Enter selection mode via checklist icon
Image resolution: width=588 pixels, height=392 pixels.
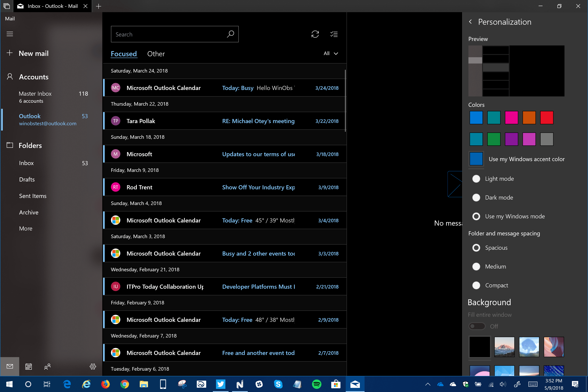point(334,34)
